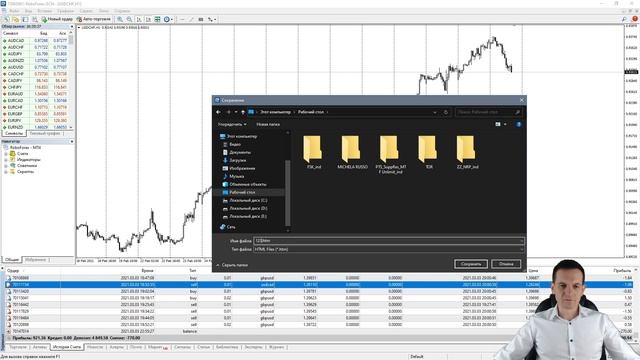Close the Navigator panel
The width and height of the screenshot is (640, 360).
click(72, 142)
